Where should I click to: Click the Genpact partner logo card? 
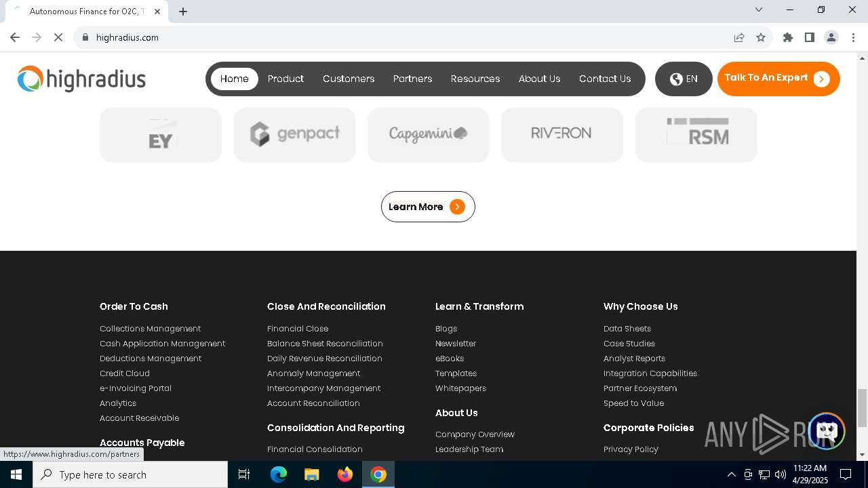coord(294,134)
